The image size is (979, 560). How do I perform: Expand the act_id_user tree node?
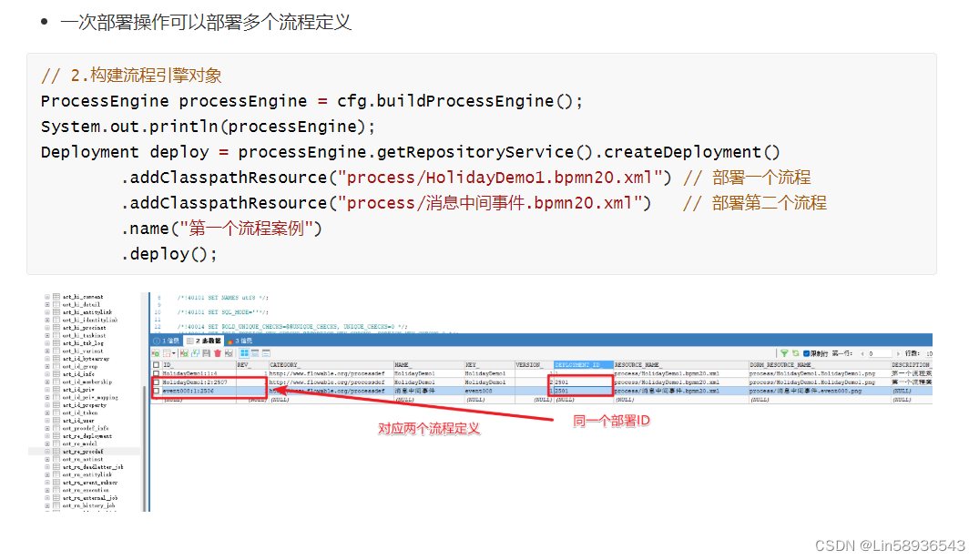[x=46, y=420]
